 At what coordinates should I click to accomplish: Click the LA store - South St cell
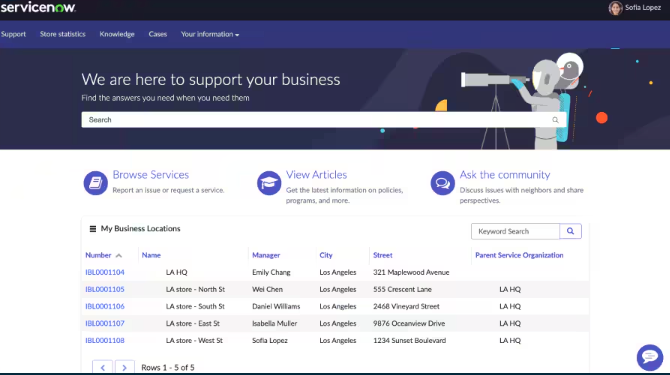pos(195,306)
